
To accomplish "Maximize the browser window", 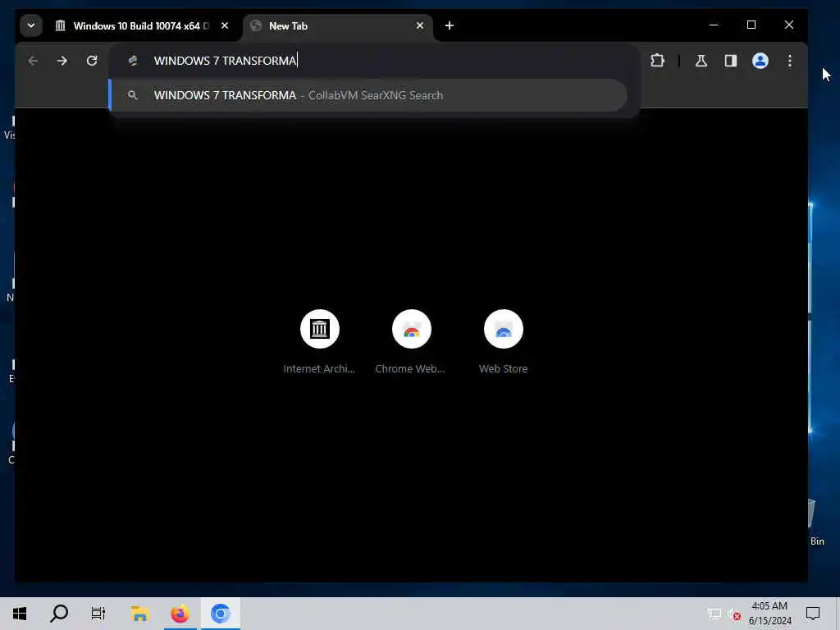I will pos(751,25).
